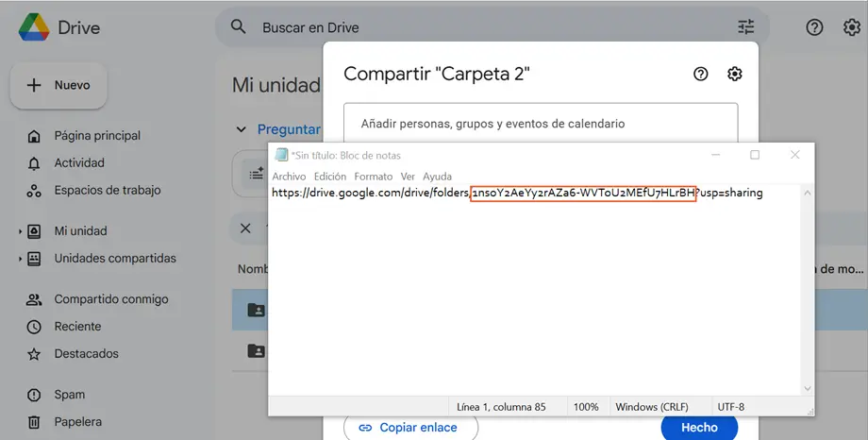Click Notepad scrollbar down arrow
868x440 pixels.
(807, 388)
